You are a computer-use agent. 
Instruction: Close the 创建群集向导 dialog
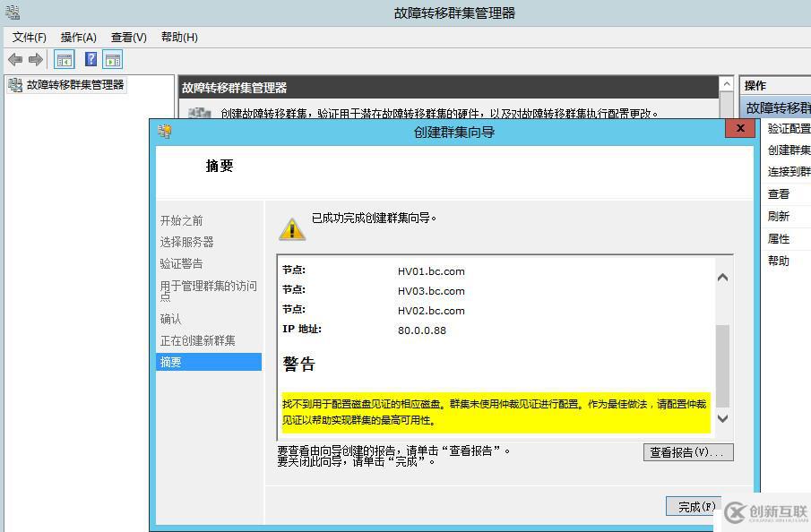tap(740, 128)
